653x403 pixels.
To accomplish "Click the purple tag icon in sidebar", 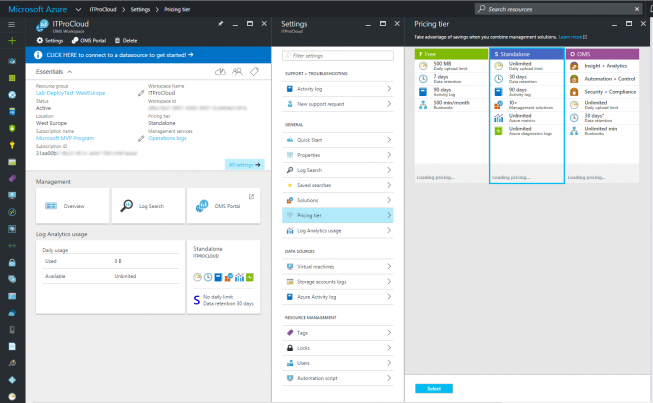I will (12, 179).
